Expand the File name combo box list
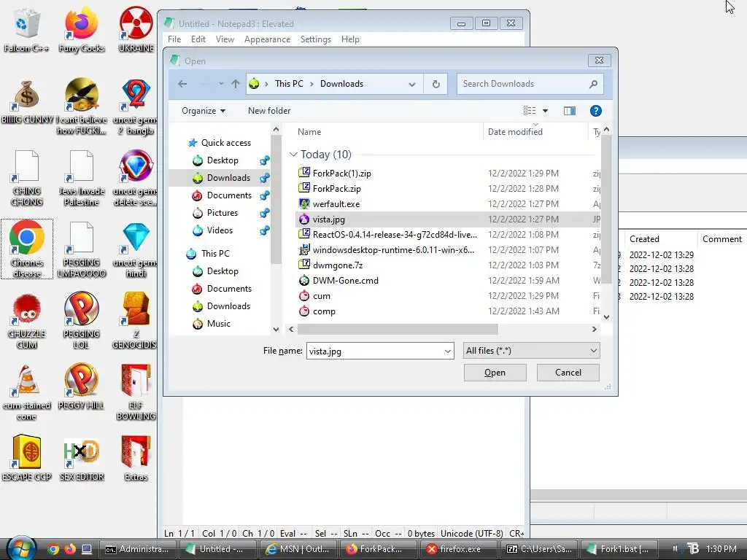The width and height of the screenshot is (747, 560). [447, 351]
